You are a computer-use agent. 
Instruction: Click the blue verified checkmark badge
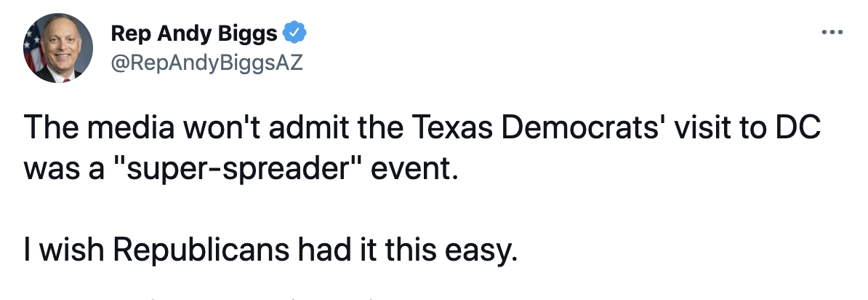(x=295, y=33)
